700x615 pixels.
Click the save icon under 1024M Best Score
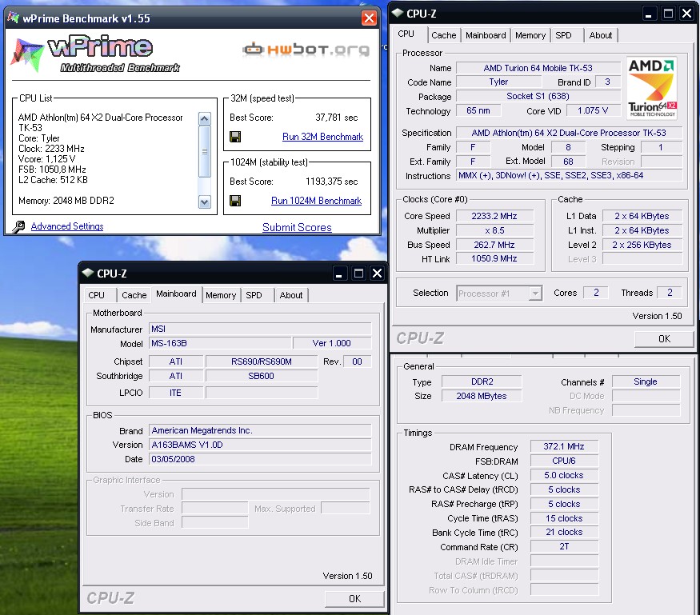coord(235,201)
